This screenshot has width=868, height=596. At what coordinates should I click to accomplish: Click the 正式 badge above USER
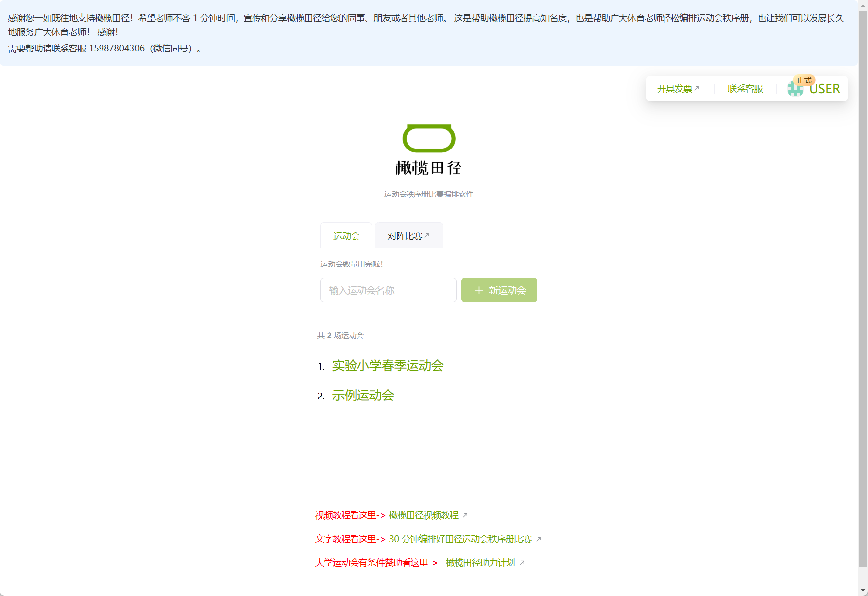click(804, 80)
